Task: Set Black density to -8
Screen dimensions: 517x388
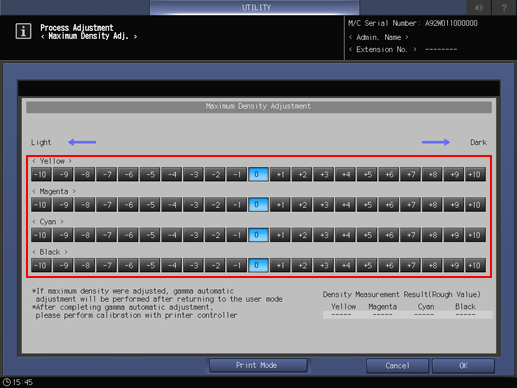Action: tap(85, 265)
